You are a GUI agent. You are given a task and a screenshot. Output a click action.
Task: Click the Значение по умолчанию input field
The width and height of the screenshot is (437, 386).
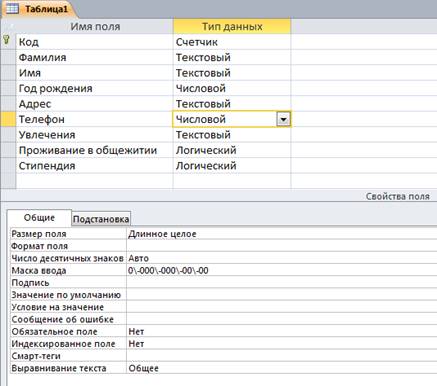tap(282, 295)
